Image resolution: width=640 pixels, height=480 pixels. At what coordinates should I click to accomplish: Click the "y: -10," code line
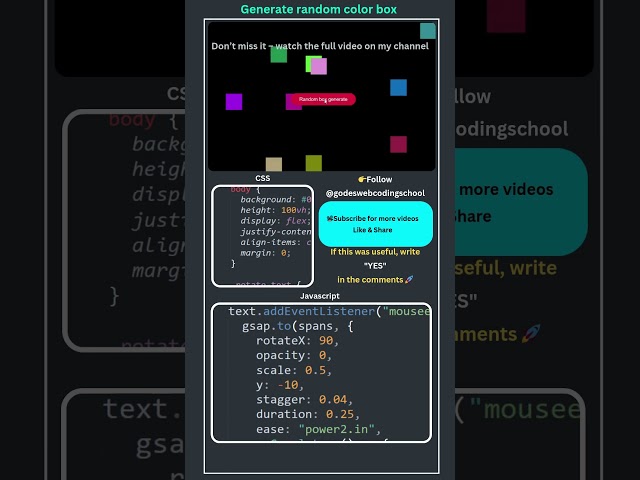[280, 385]
